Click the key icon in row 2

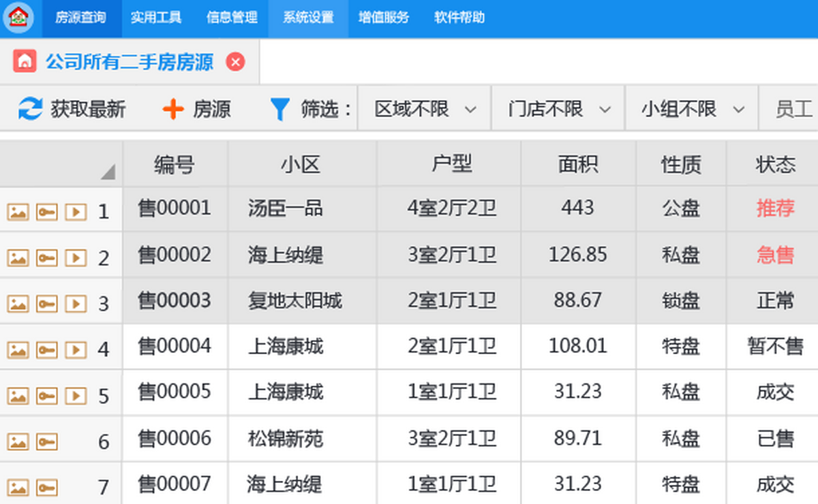(x=46, y=258)
